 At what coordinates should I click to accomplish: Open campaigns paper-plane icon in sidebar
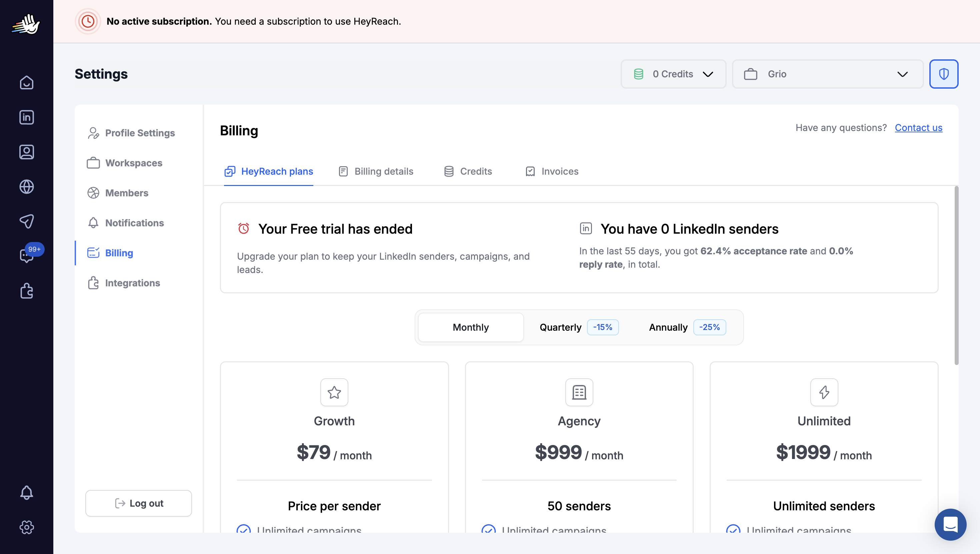26,221
